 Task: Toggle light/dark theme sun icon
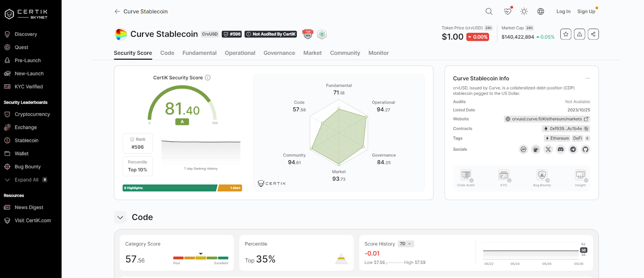point(524,11)
